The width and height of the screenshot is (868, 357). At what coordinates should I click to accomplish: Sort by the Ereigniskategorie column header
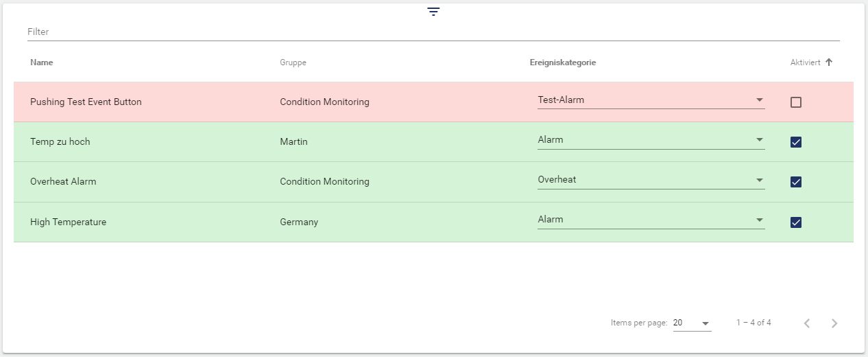(562, 62)
